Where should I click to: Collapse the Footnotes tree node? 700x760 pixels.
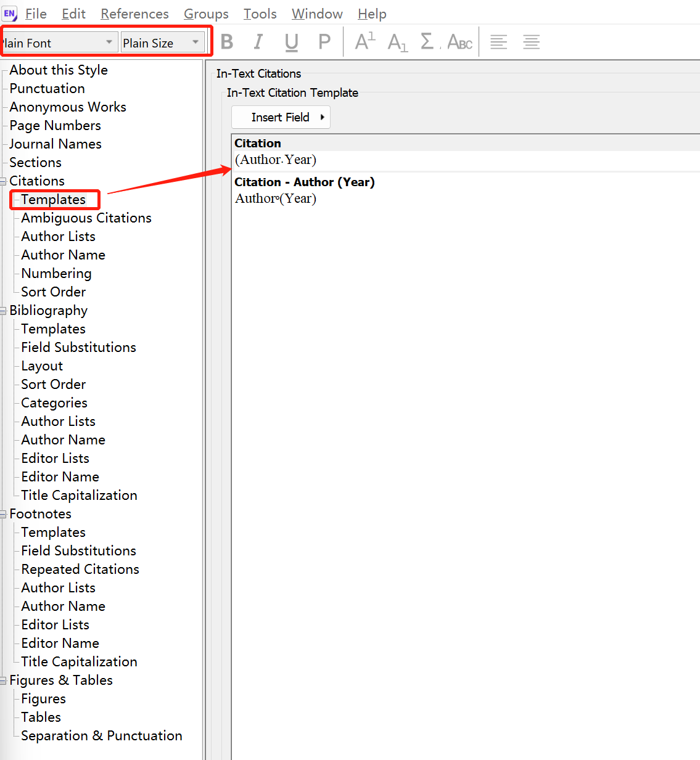[x=3, y=514]
